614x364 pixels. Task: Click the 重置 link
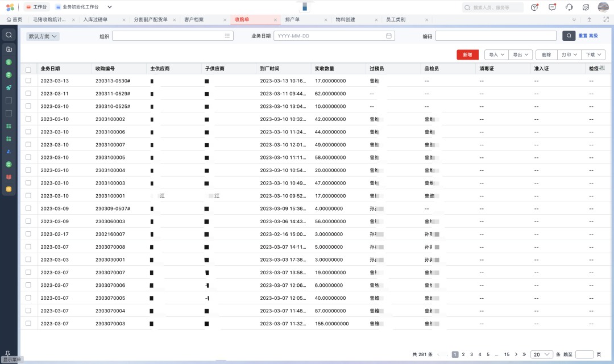(x=583, y=36)
